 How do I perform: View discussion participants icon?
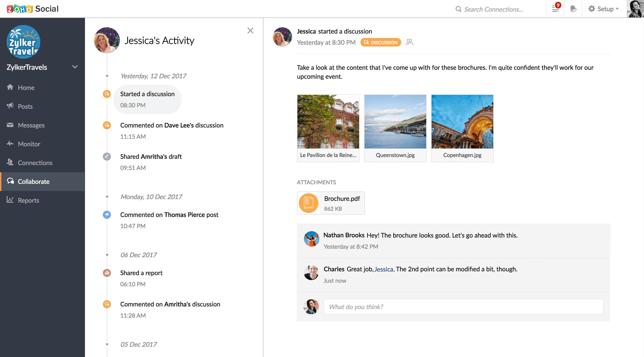tap(409, 42)
